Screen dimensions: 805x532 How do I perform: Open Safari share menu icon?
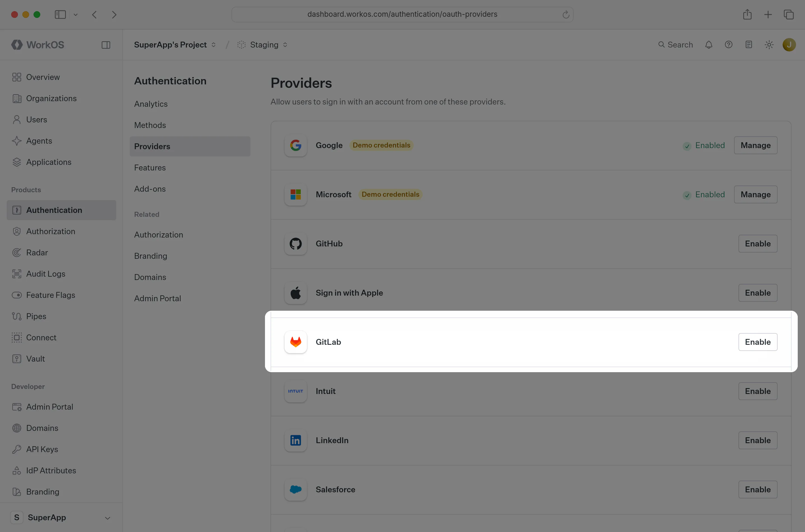coord(747,14)
